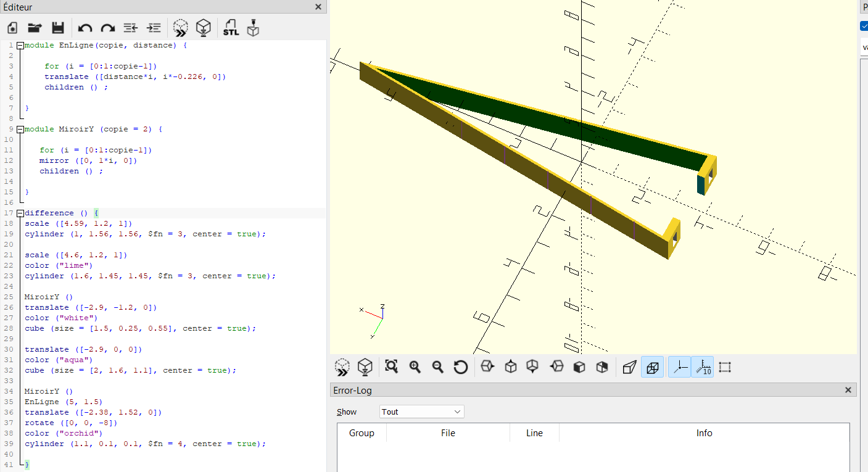Unindent the selected code lines

[131, 28]
